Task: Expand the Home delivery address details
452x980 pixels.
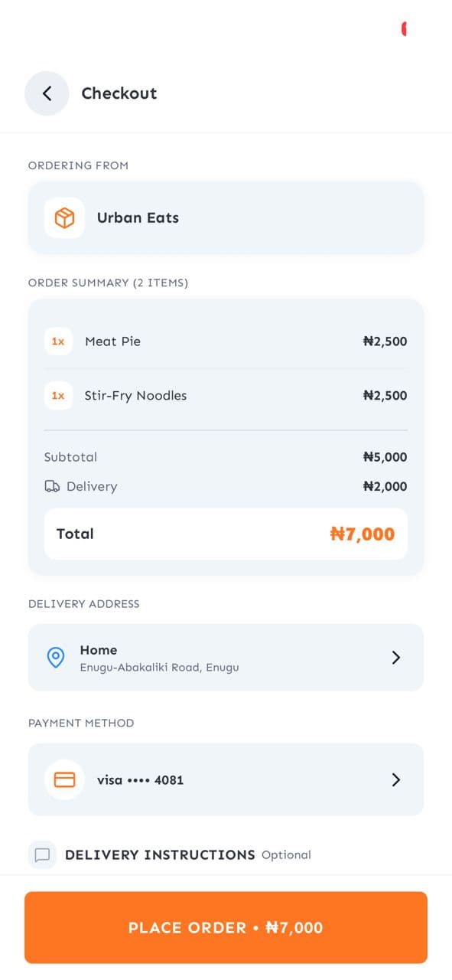Action: click(395, 657)
